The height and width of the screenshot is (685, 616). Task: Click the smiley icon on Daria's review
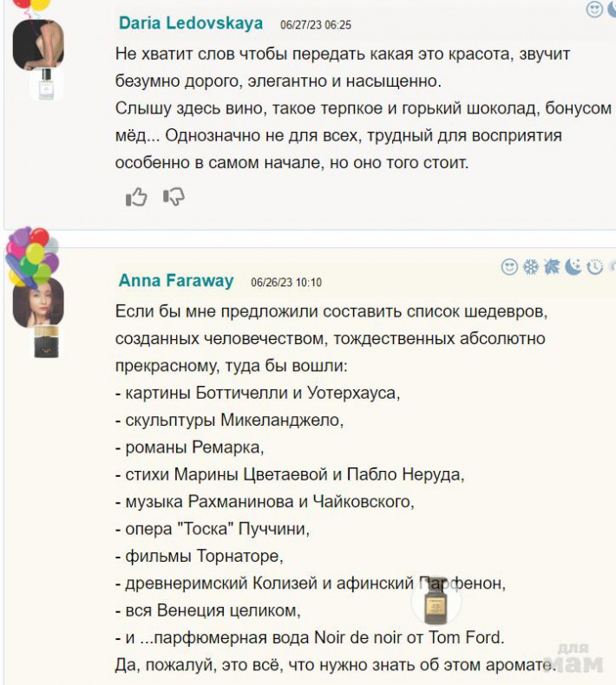594,10
